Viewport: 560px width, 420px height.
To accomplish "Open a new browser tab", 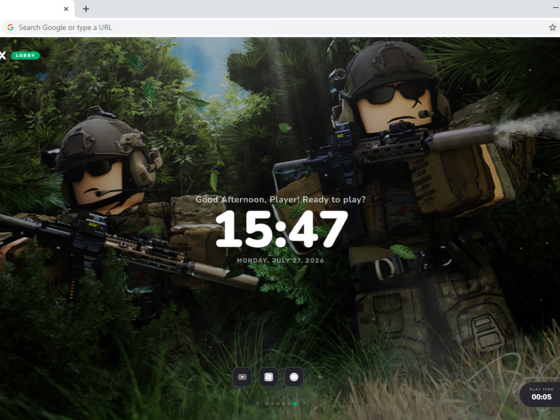I will click(86, 9).
